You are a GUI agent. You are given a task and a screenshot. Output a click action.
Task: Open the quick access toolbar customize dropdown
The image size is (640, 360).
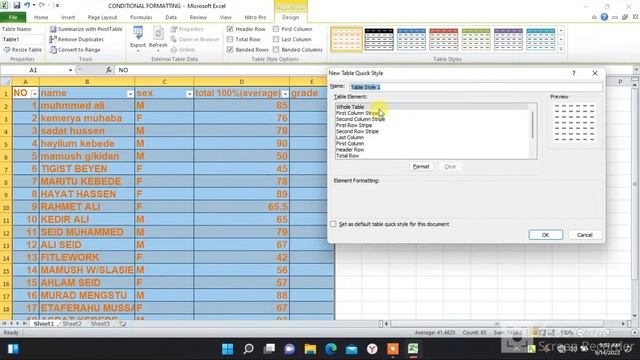tap(57, 5)
